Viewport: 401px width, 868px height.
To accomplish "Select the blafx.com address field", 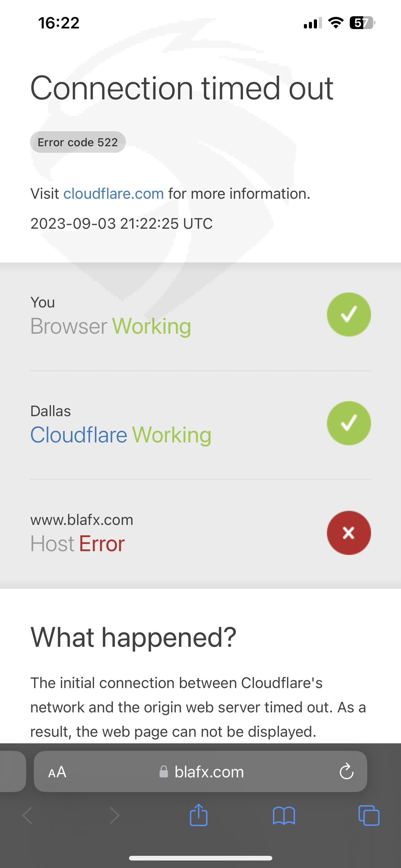I will coord(200,771).
